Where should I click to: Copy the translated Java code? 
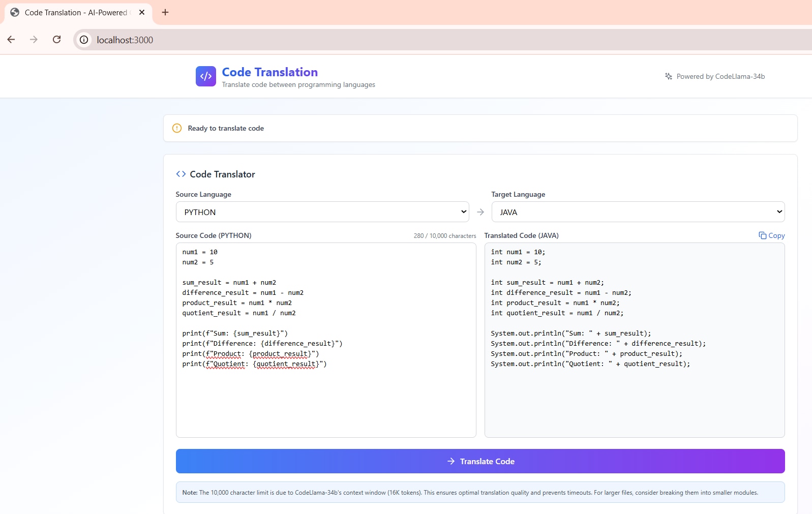pyautogui.click(x=772, y=235)
